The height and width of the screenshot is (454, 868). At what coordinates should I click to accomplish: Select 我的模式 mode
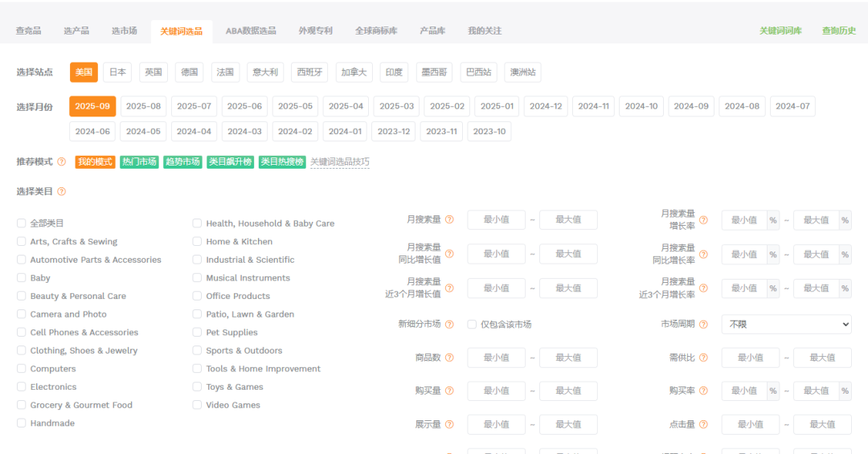coord(95,162)
